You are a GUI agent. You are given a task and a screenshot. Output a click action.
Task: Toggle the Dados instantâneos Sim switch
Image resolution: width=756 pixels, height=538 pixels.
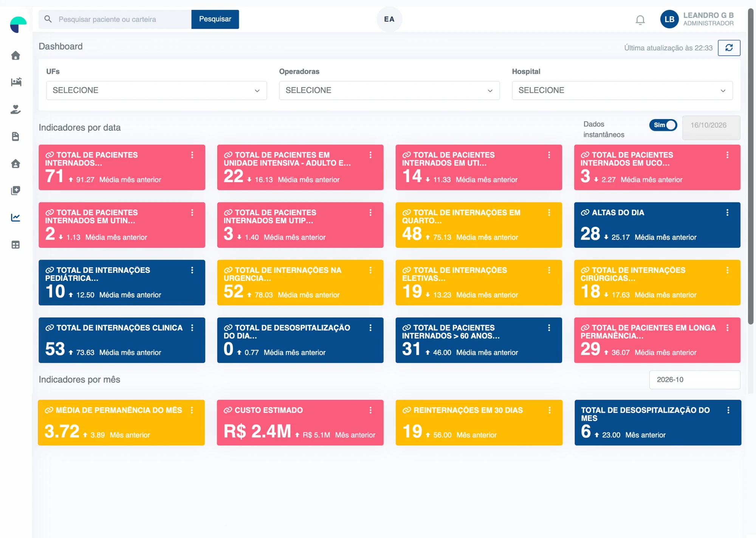[x=663, y=125]
